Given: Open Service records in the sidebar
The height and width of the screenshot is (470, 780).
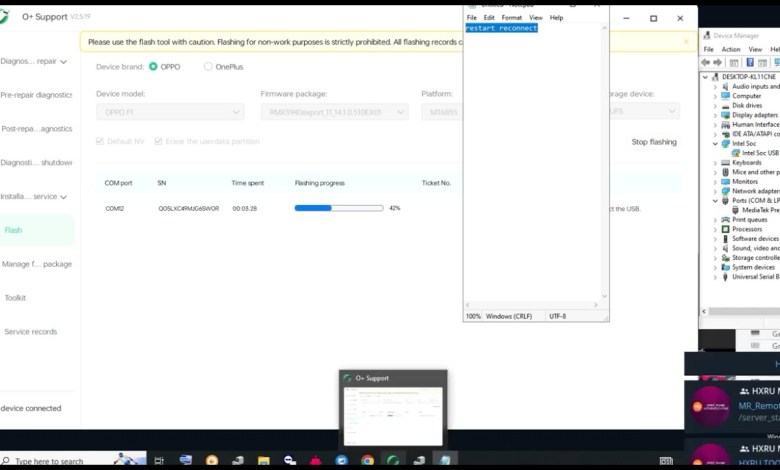Looking at the screenshot, I should click(x=31, y=332).
